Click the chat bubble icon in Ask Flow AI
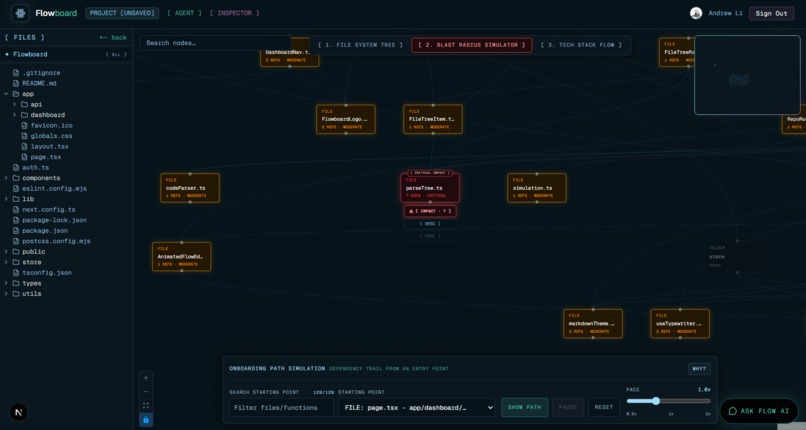Screen dimensions: 806x430 point(733,411)
